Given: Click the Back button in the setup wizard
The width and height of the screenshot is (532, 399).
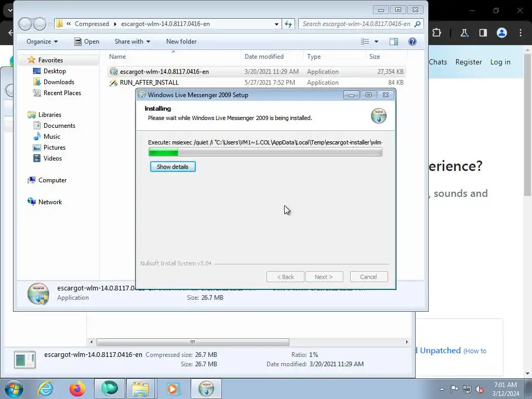Looking at the screenshot, I should pyautogui.click(x=285, y=277).
